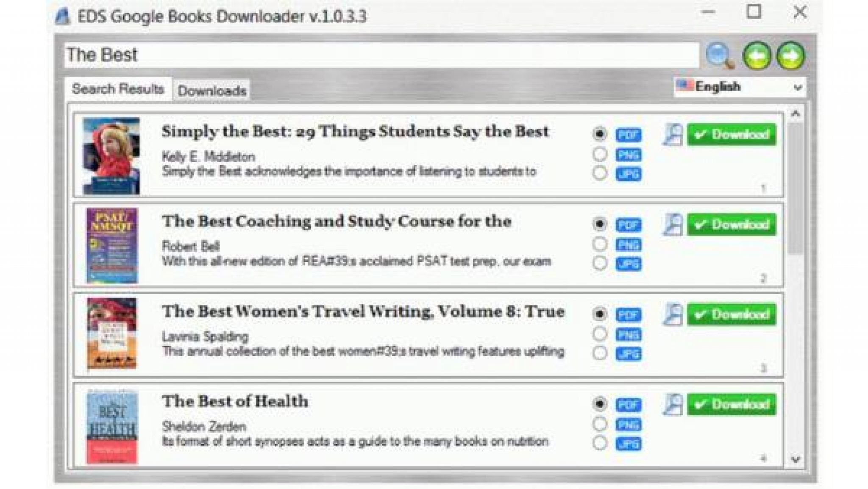Click PNG badge for Women's Travel Writing
The image size is (868, 489).
[x=629, y=335]
